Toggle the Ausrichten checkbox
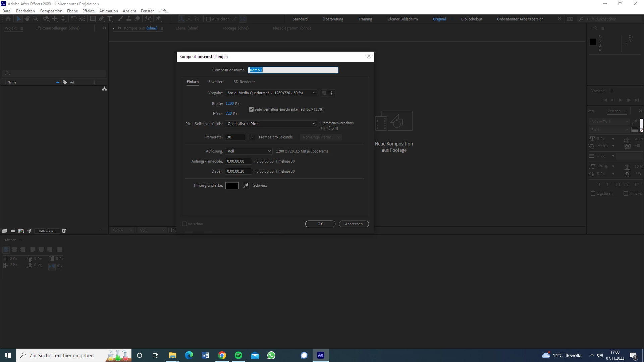The width and height of the screenshot is (644, 362). pos(208,19)
